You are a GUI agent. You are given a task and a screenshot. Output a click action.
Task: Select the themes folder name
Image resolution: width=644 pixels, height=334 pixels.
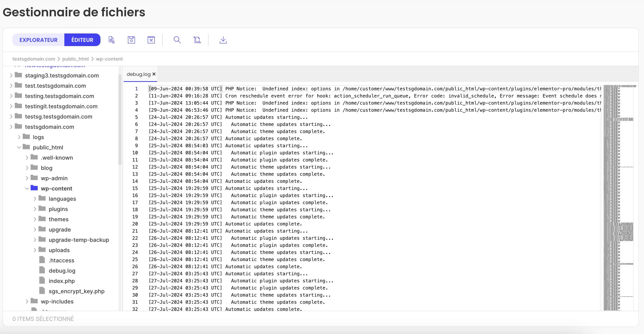click(59, 219)
